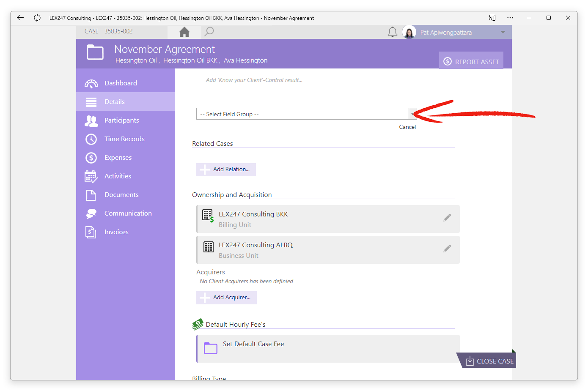This screenshot has width=588, height=391.
Task: Click the Related Cases heading
Action: coord(212,144)
